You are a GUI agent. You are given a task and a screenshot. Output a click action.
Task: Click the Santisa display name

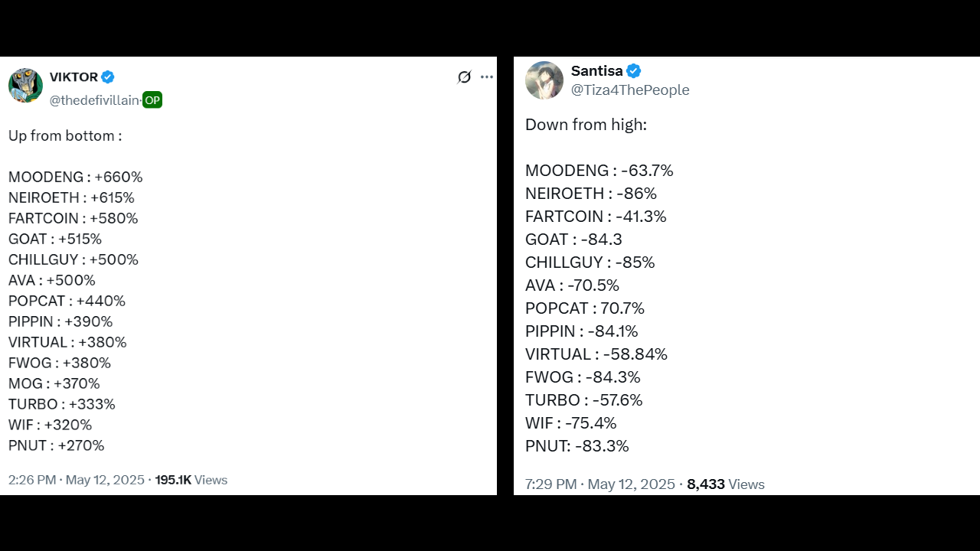(x=596, y=71)
